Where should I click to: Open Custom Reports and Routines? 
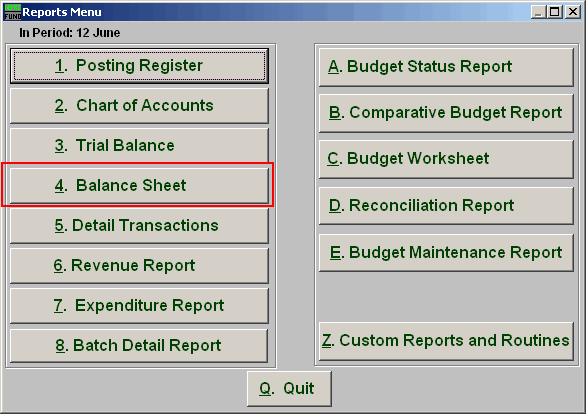pos(446,341)
